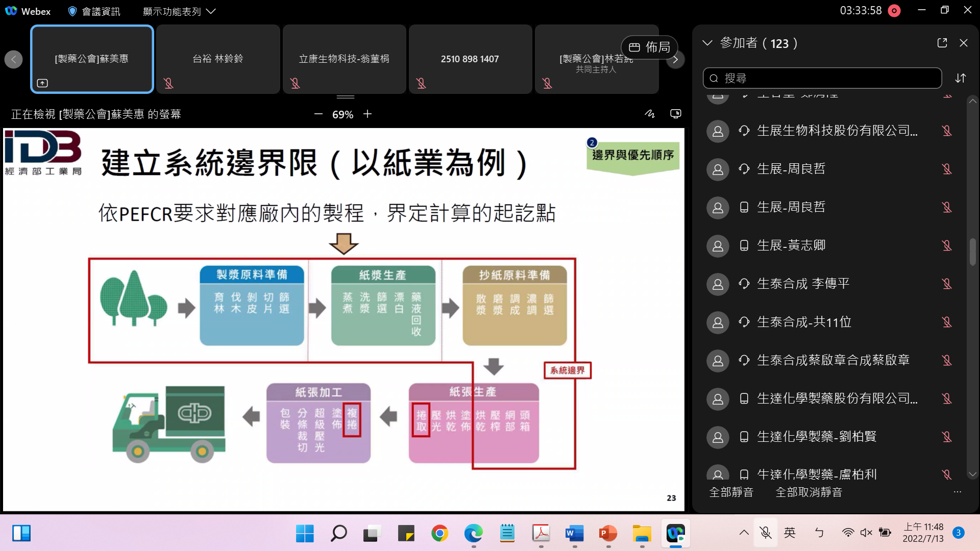Select the [製藥公會]蘇美惠 video thumbnail

tap(92, 59)
